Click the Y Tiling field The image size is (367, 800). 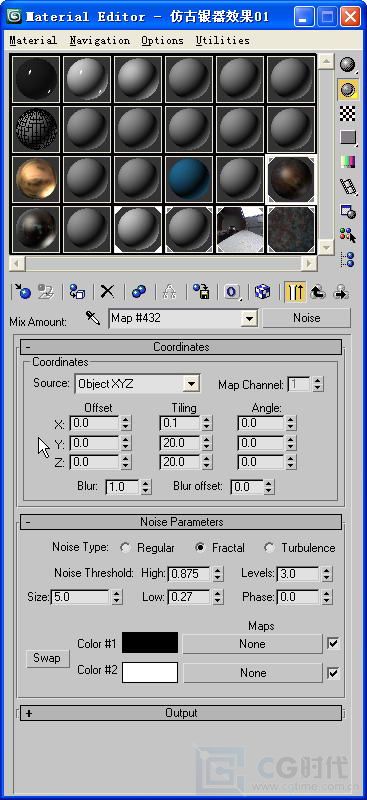pos(179,443)
